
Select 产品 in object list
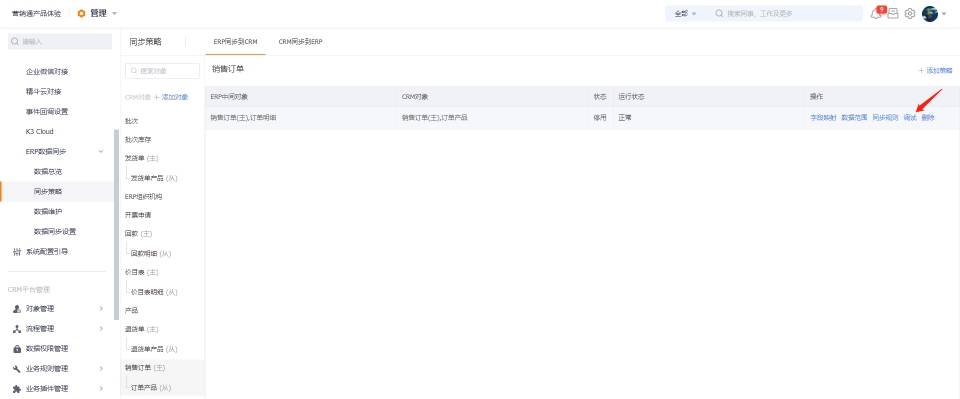[132, 310]
